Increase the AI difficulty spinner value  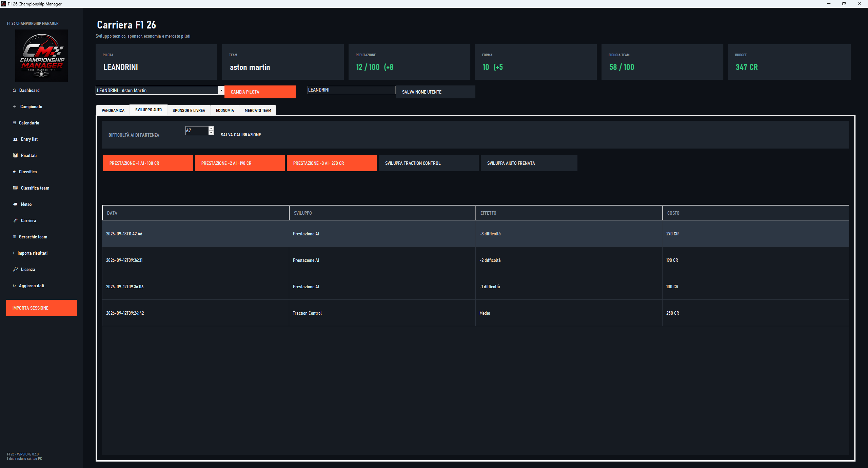(x=211, y=129)
